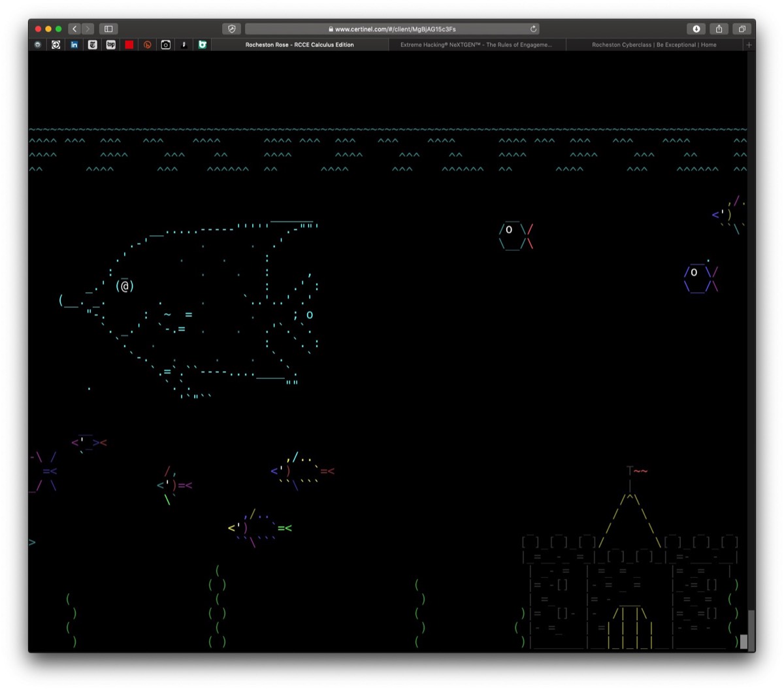Open the privacy shield report
784x690 pixels.
(231, 29)
